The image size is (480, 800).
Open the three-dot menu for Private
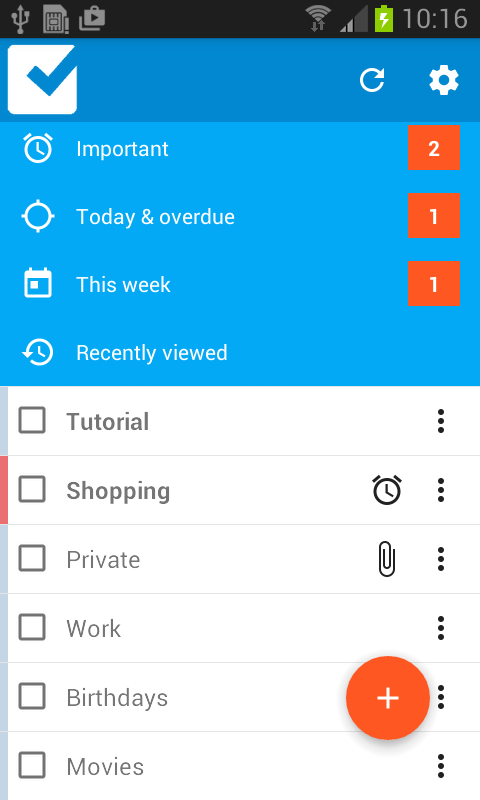pyautogui.click(x=441, y=559)
